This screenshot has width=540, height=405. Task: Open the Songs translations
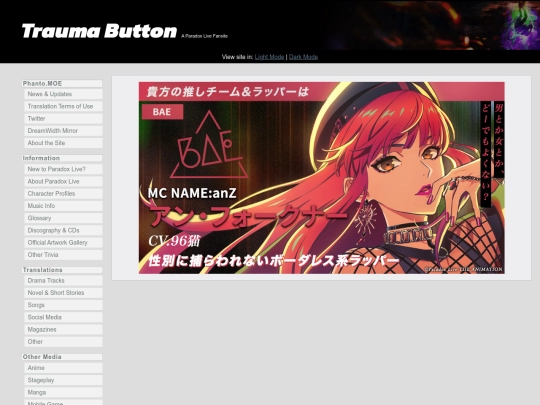coord(63,305)
